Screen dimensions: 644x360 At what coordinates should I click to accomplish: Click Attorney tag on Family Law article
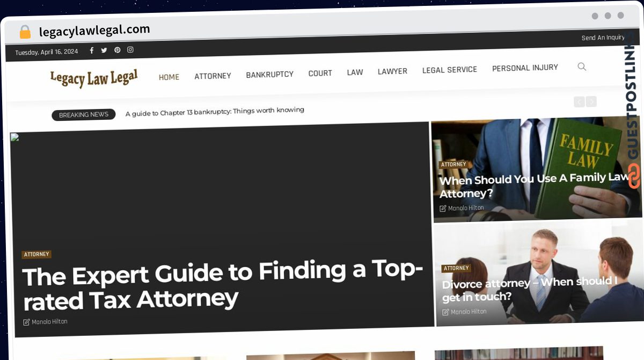(453, 164)
